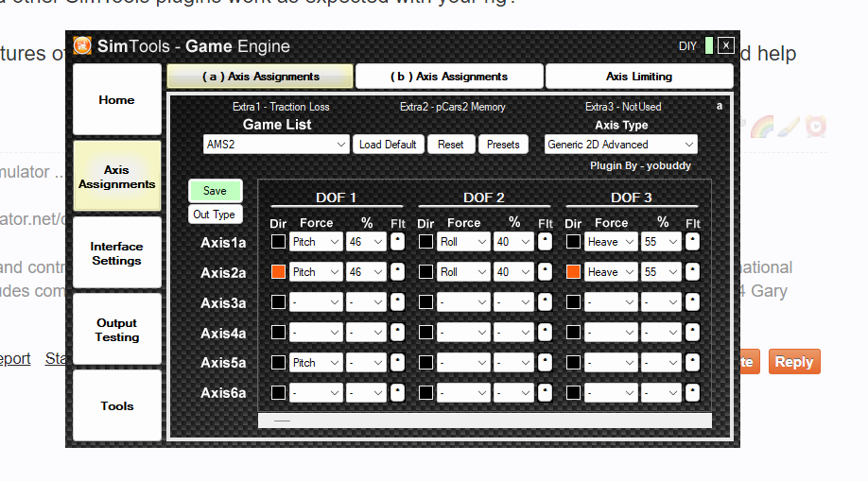Open the Tools section in sidebar

click(x=117, y=405)
